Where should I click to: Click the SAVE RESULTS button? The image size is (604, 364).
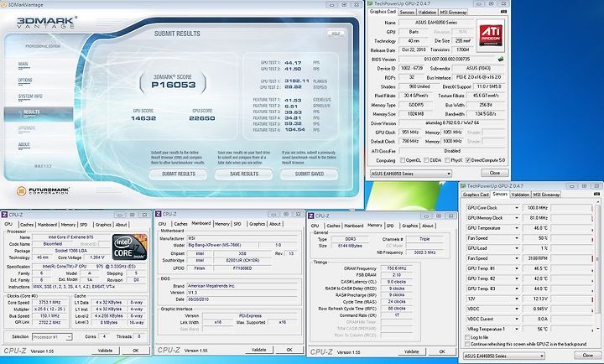244,174
